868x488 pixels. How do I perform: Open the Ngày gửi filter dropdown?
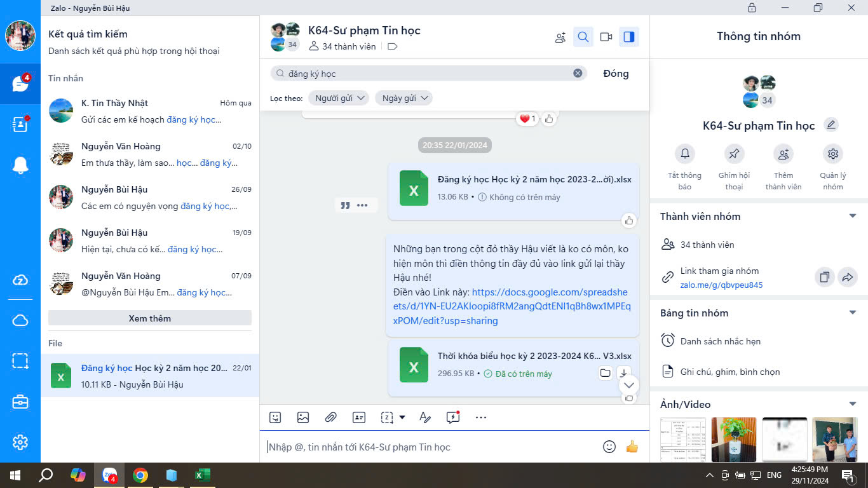[403, 98]
